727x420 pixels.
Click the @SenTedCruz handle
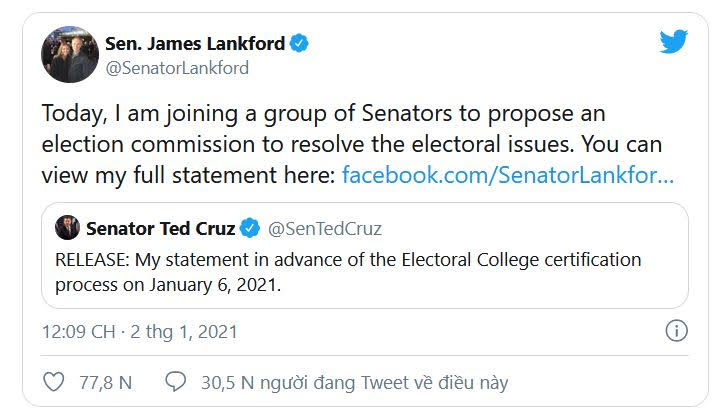(x=325, y=229)
